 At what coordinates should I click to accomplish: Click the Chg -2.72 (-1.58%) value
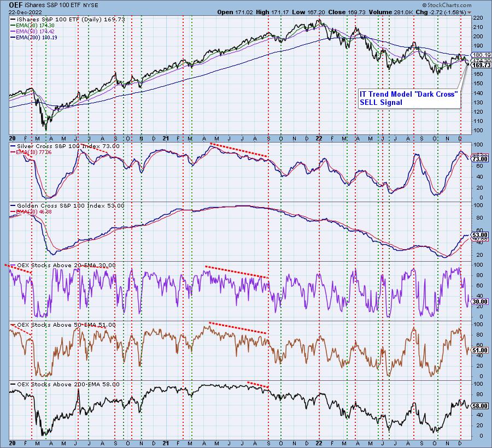[440, 12]
